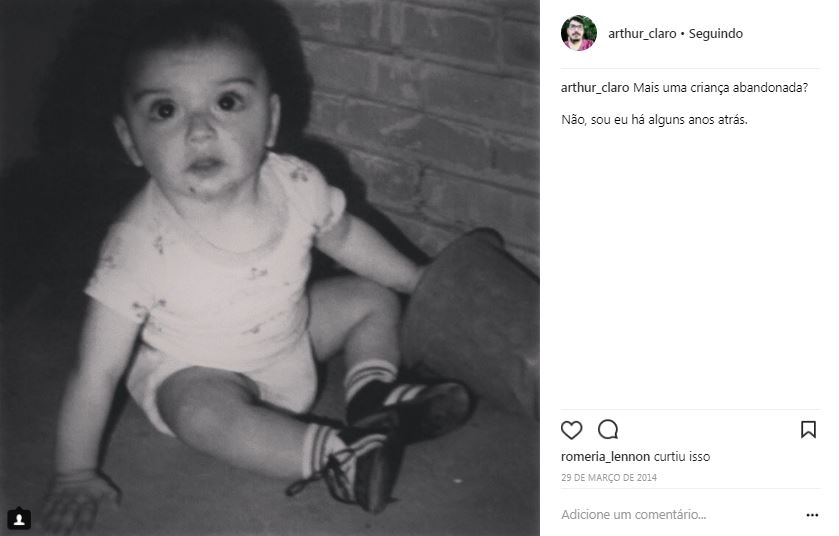
Task: Open arthur_claro username in the post header
Action: click(642, 34)
